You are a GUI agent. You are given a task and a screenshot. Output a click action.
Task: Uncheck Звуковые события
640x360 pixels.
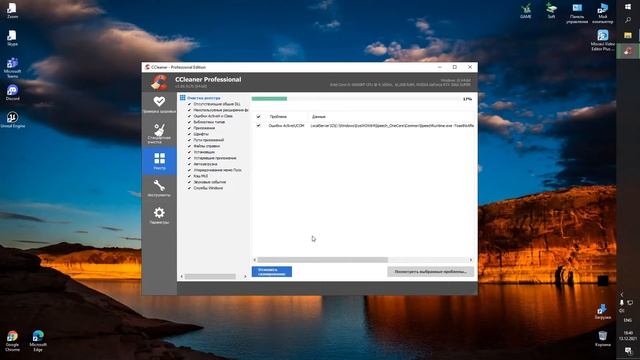click(189, 182)
